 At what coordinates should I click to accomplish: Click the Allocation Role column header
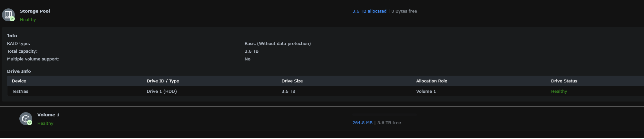[432, 81]
